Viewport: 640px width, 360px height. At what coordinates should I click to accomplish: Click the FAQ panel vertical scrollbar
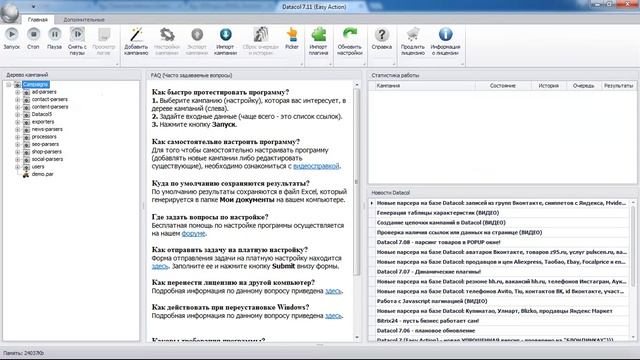[357, 182]
